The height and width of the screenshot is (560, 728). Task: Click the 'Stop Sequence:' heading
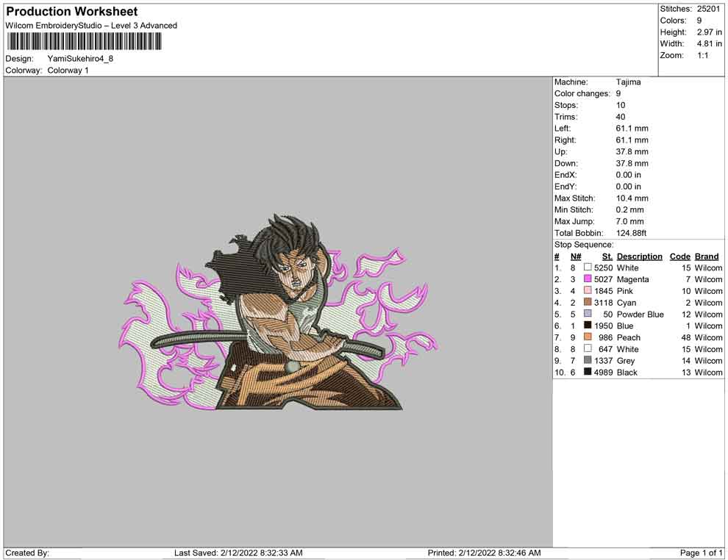point(584,245)
